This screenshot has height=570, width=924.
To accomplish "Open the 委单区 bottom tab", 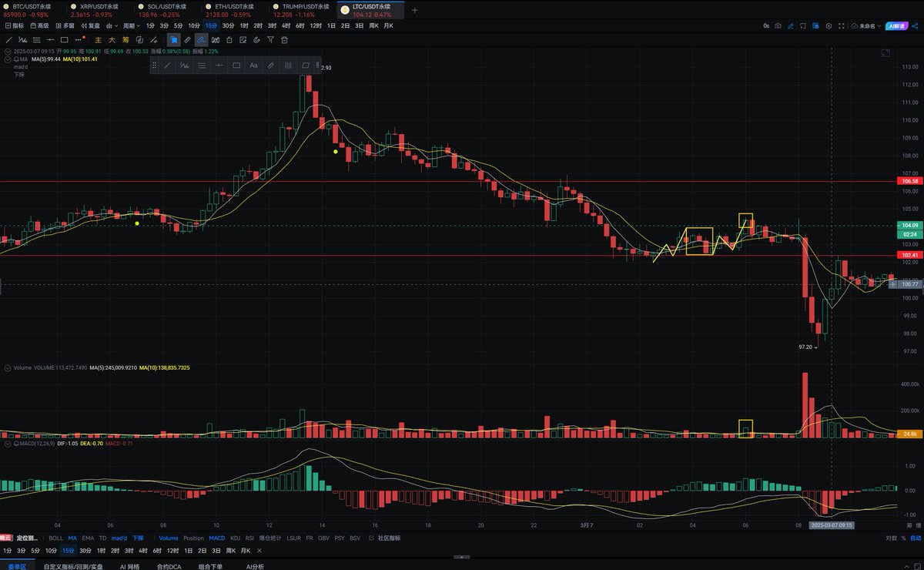I will tap(17, 567).
